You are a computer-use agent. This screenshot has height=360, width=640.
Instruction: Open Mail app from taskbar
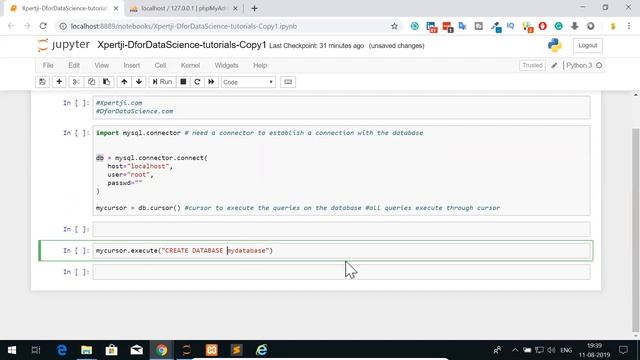[x=136, y=350]
